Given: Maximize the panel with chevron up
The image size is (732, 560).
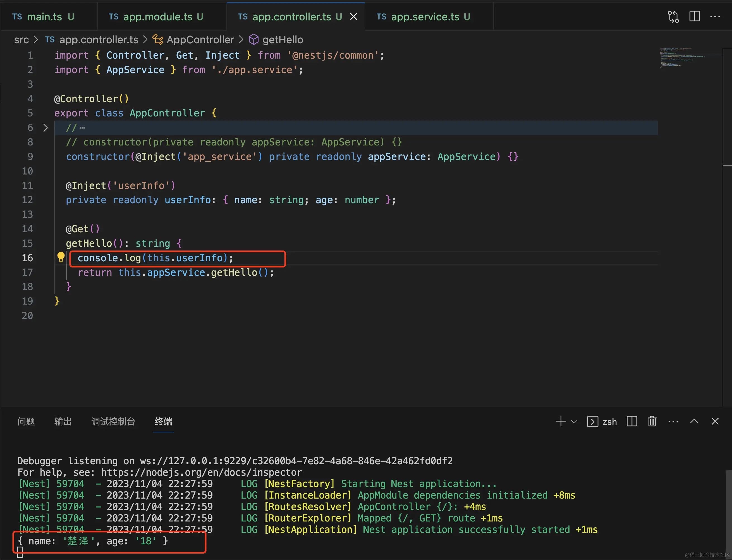Looking at the screenshot, I should coord(694,421).
